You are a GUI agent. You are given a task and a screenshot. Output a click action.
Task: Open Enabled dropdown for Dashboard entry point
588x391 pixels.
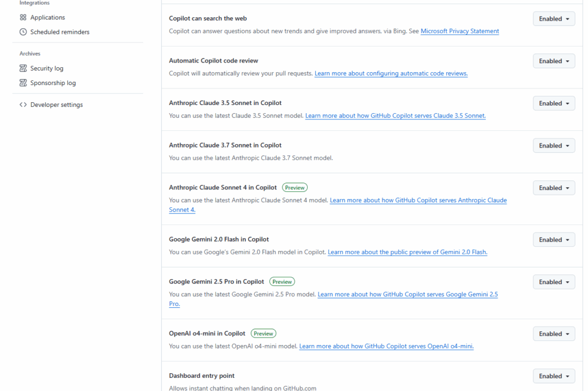(x=554, y=377)
